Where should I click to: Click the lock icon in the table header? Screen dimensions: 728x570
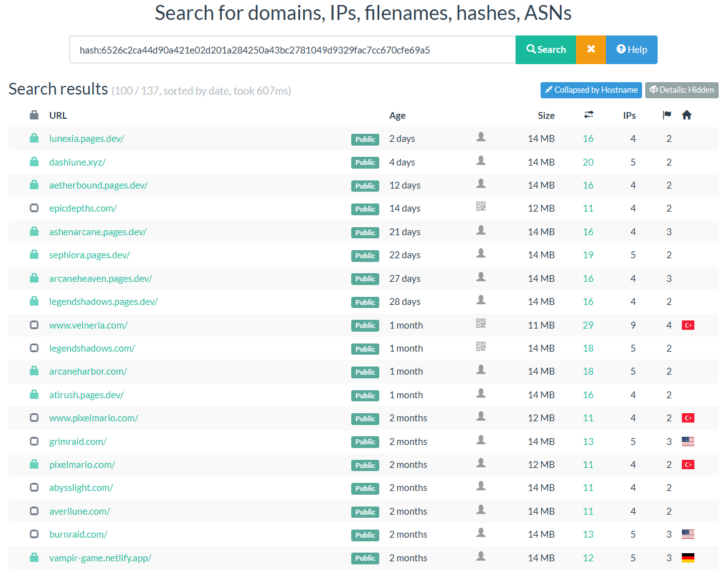tap(34, 115)
